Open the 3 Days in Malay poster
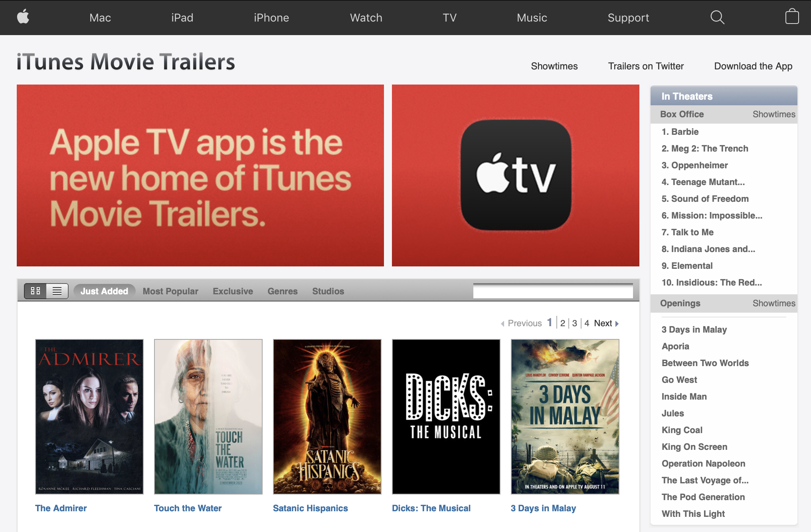811x532 pixels. 565,416
